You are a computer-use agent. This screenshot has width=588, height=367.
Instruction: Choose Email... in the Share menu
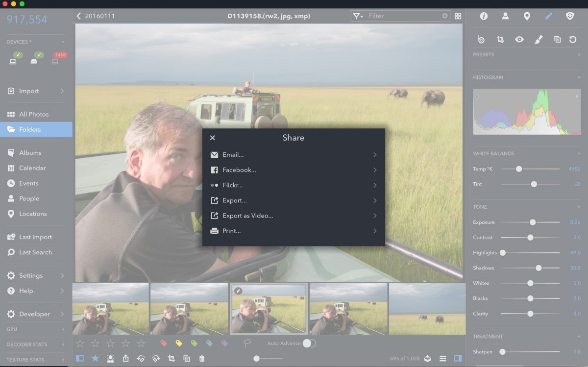point(294,155)
